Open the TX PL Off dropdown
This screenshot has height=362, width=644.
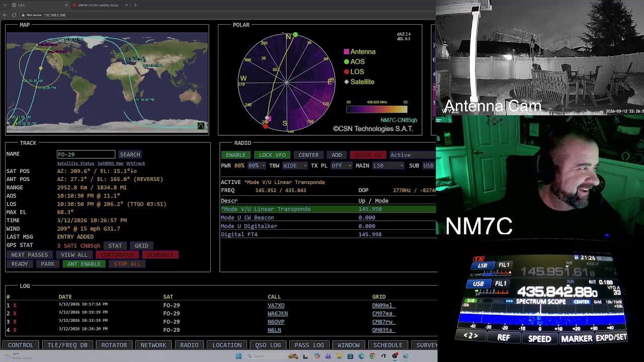tap(341, 165)
